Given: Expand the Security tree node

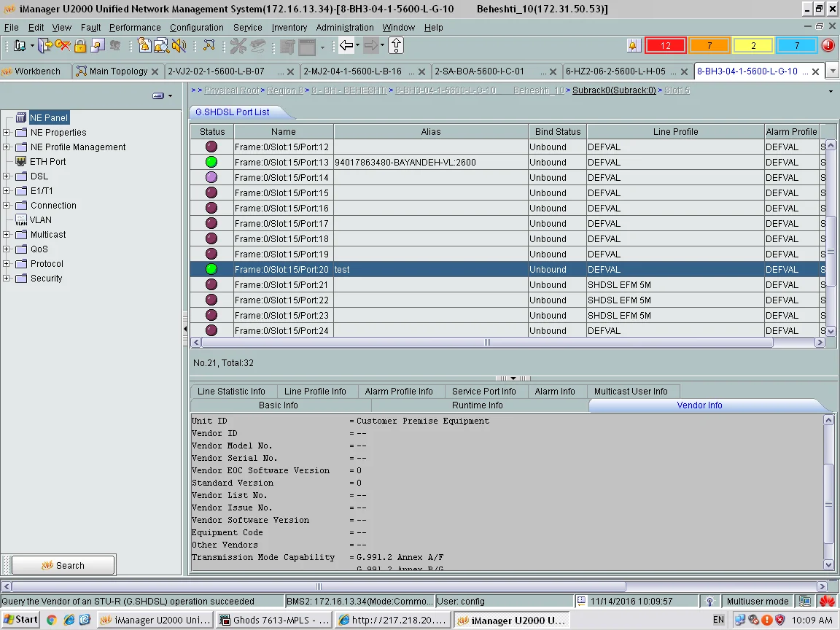Looking at the screenshot, I should tap(7, 279).
